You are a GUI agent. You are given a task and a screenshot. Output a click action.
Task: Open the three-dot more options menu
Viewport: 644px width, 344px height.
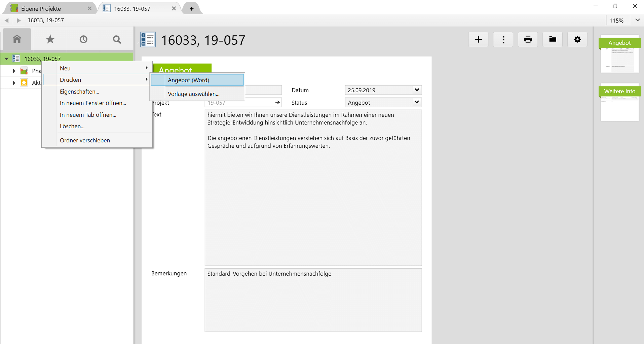coord(503,39)
